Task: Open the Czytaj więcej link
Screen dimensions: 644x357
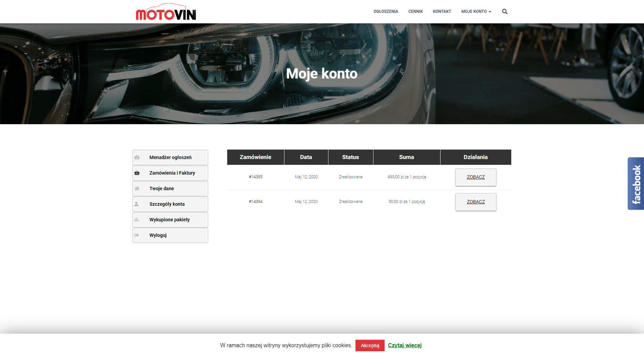Action: point(404,345)
